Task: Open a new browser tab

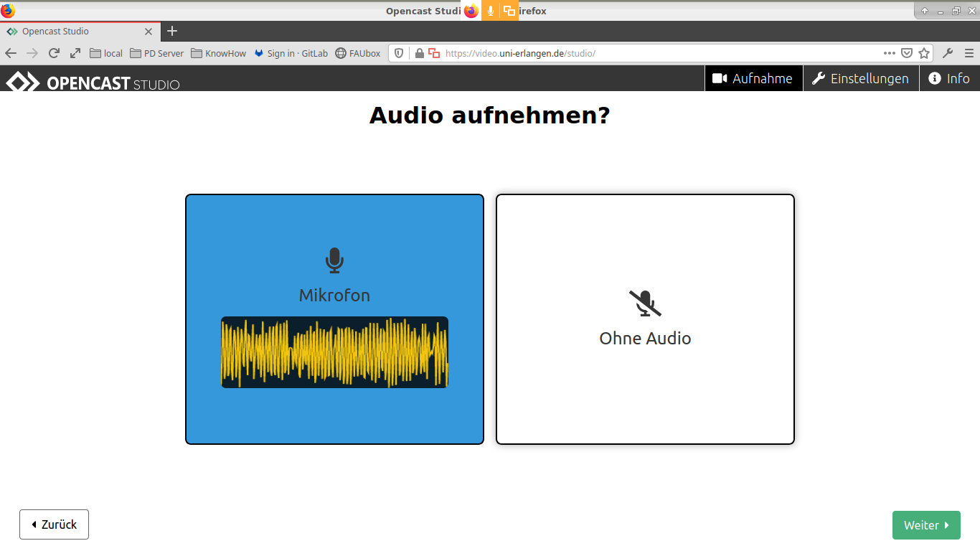Action: (x=172, y=32)
